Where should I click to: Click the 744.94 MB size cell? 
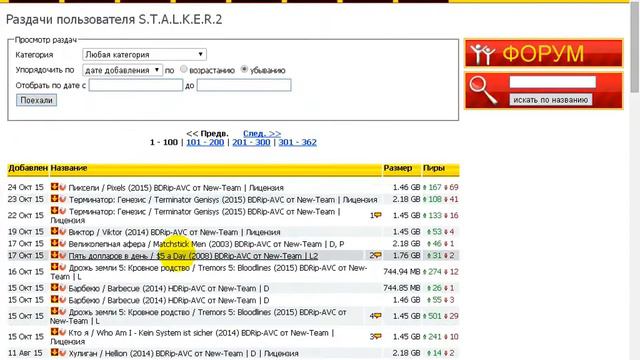[x=402, y=271]
